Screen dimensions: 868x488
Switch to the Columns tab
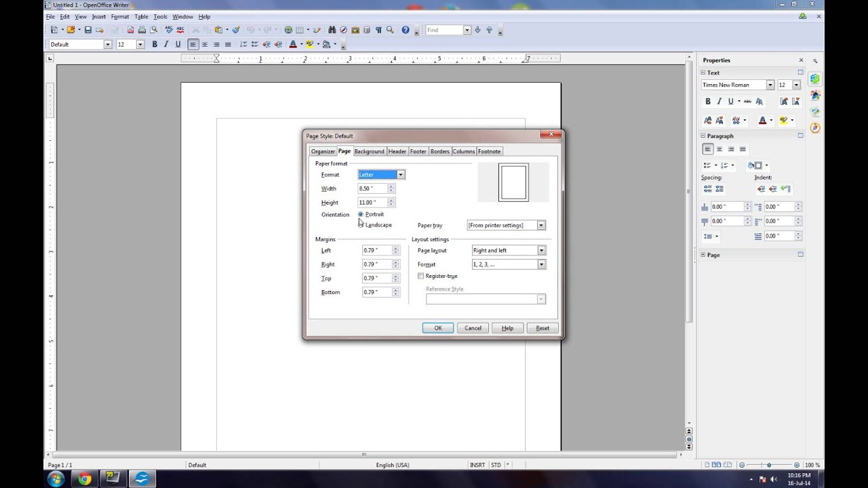pos(464,151)
